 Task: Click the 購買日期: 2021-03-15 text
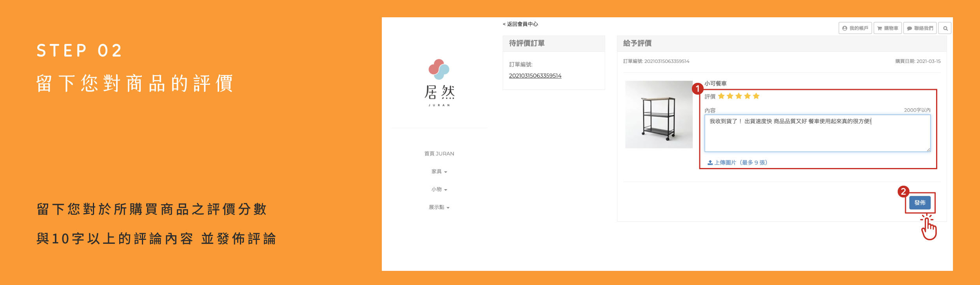[918, 61]
